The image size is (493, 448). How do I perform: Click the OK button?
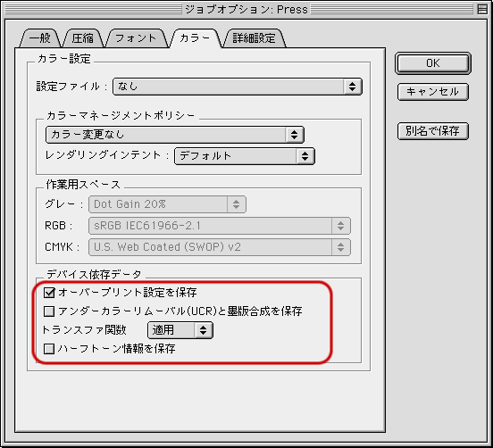click(433, 63)
